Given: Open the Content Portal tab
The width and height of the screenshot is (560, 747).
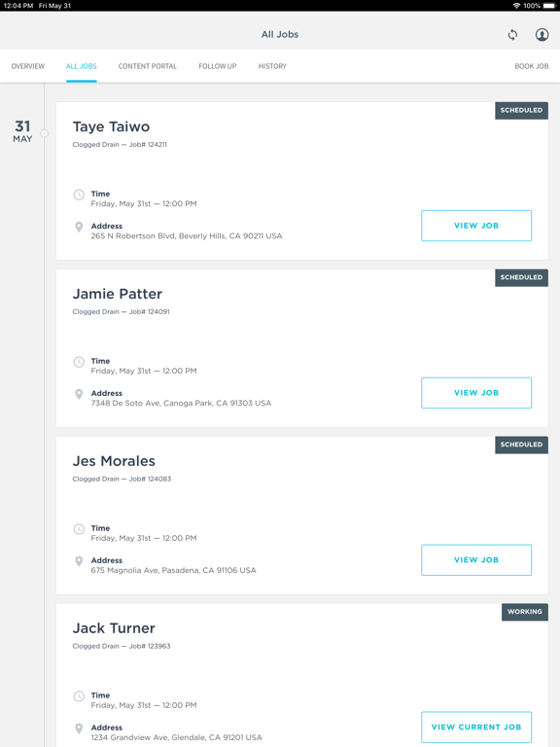Looking at the screenshot, I should tap(148, 66).
